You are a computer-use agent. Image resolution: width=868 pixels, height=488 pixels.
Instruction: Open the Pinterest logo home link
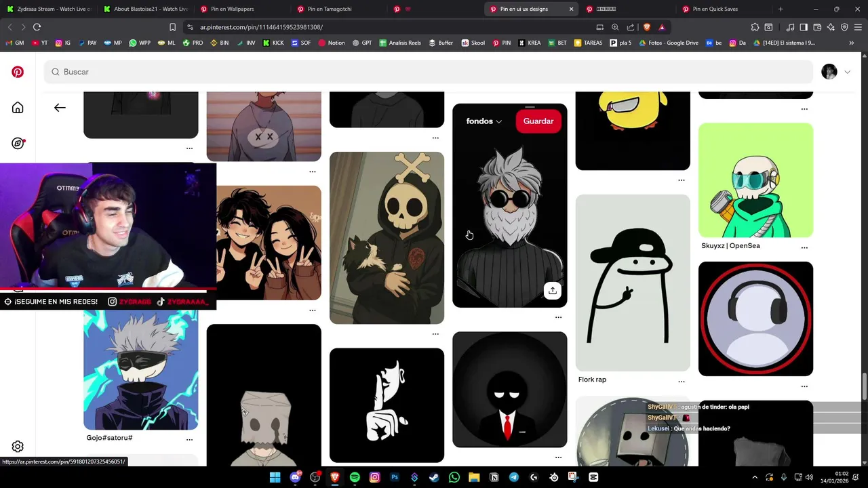[x=18, y=72]
